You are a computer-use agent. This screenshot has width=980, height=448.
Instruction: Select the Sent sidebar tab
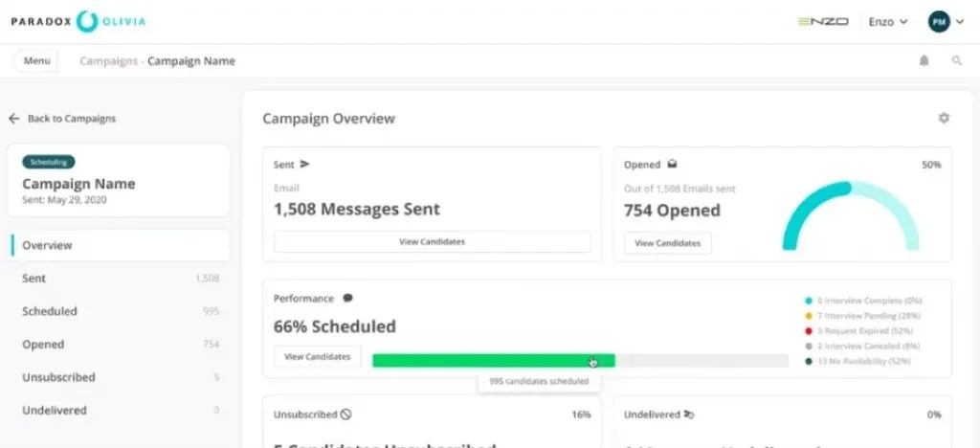coord(119,278)
